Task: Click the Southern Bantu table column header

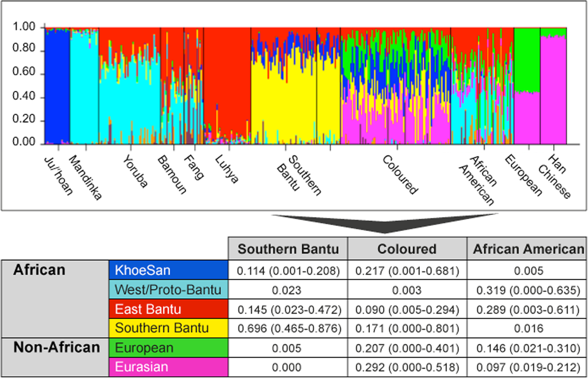Action: coord(288,249)
